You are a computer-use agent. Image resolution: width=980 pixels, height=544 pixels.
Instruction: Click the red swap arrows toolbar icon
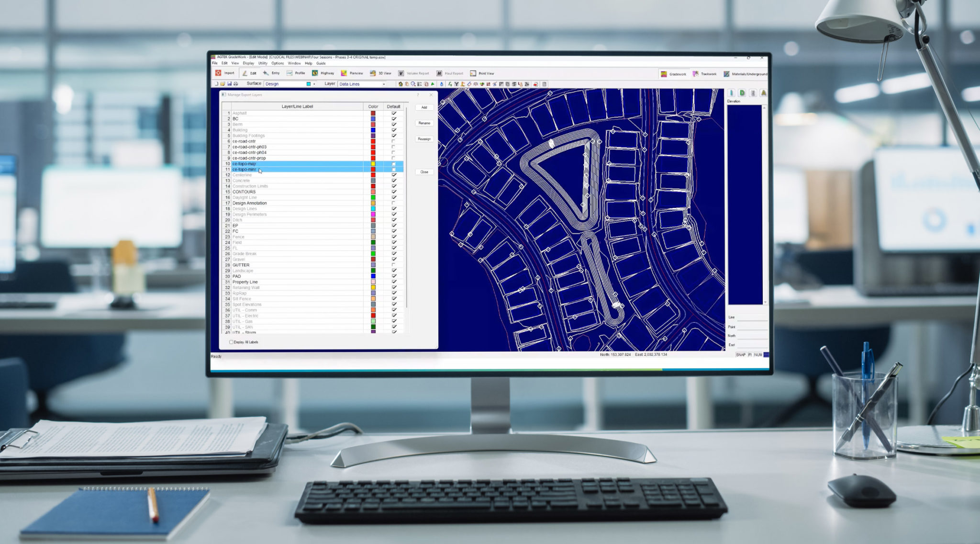click(x=488, y=84)
